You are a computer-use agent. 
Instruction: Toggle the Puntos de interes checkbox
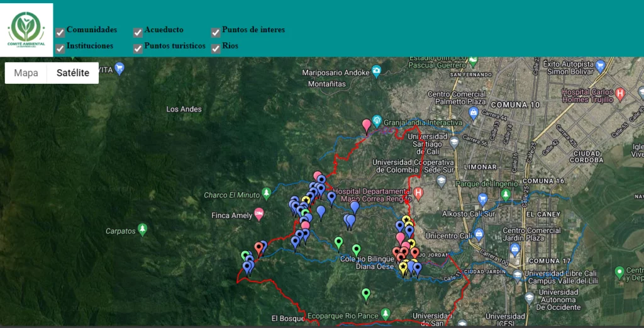point(216,33)
